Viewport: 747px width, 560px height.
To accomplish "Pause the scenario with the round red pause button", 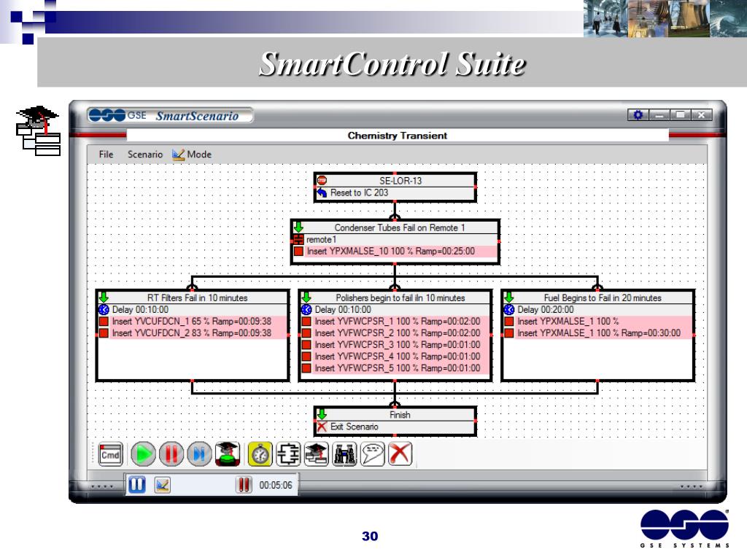I will [x=171, y=454].
